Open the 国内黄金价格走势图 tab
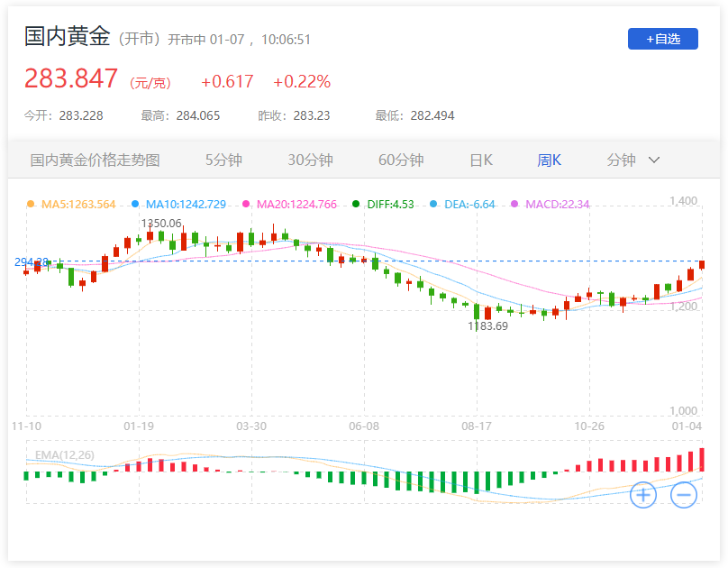The width and height of the screenshot is (728, 568). (x=96, y=160)
